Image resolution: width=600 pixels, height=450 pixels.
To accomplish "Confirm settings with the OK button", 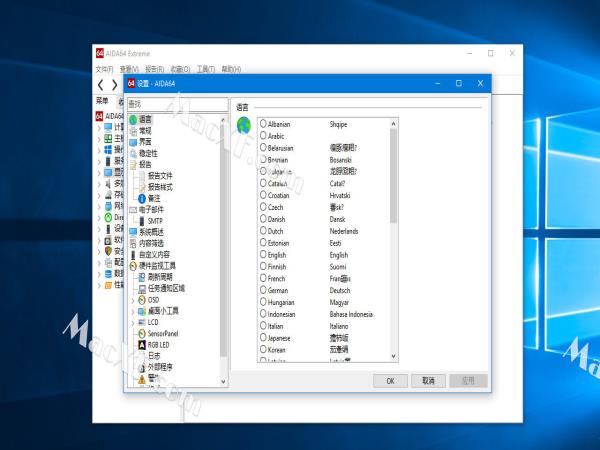I will [x=390, y=381].
